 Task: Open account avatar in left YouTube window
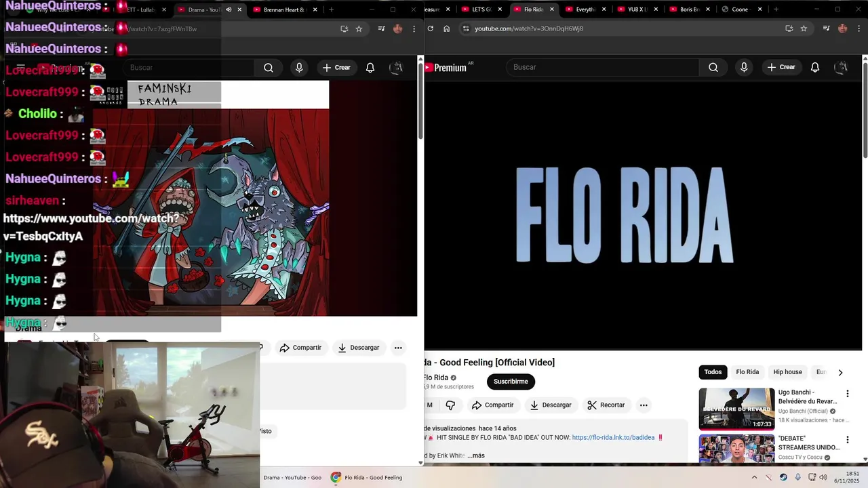(396, 68)
